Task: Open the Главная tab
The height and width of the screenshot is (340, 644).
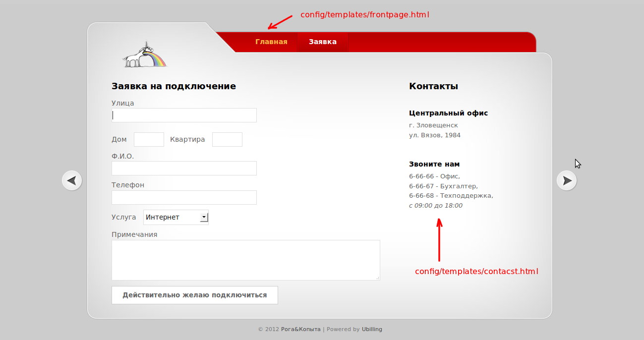Action: click(271, 42)
